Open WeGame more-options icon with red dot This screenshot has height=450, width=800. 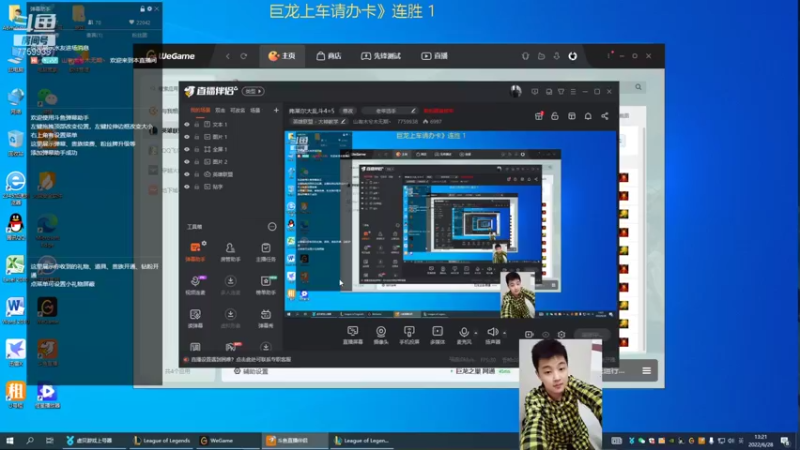point(609,56)
